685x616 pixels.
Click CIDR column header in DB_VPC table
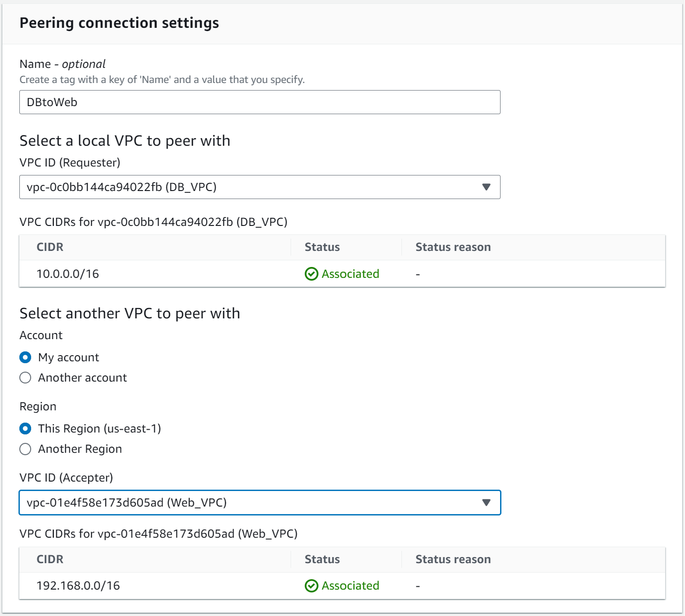point(50,247)
